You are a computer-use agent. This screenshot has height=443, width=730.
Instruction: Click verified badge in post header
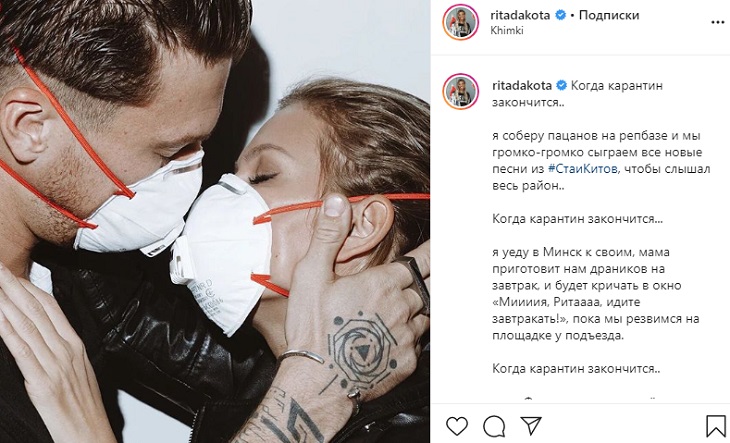click(561, 15)
